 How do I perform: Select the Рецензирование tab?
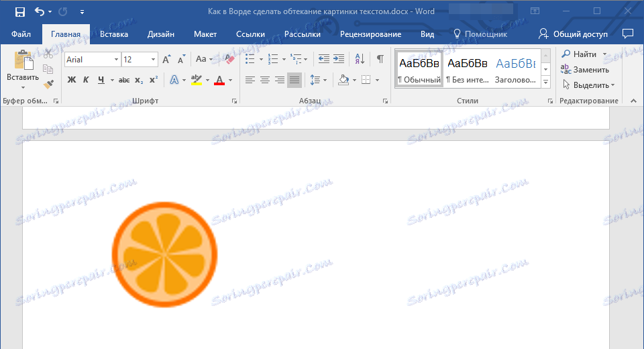pyautogui.click(x=370, y=34)
